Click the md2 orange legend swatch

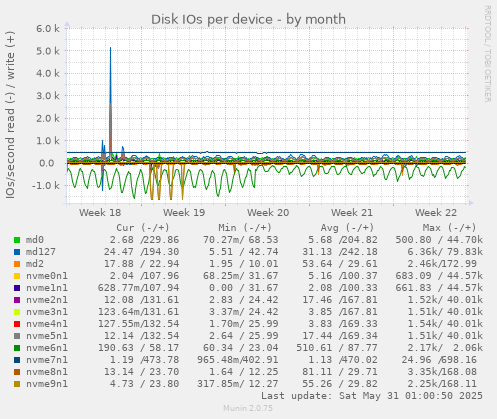(x=17, y=264)
